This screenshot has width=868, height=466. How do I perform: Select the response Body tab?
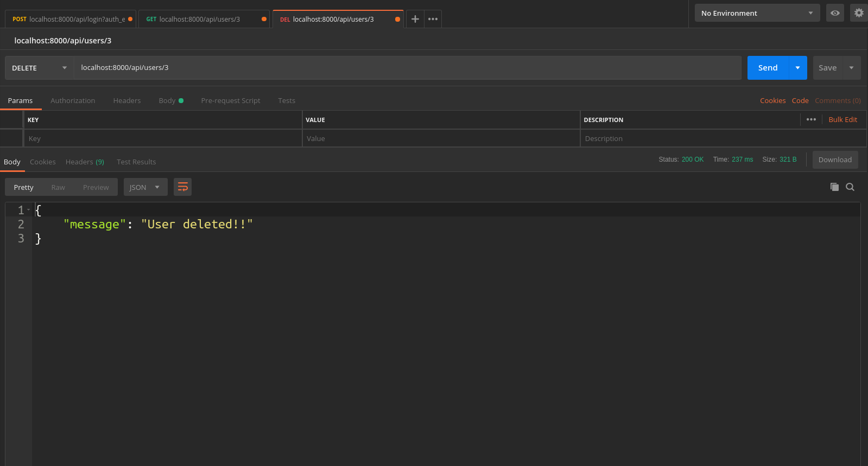(12, 162)
